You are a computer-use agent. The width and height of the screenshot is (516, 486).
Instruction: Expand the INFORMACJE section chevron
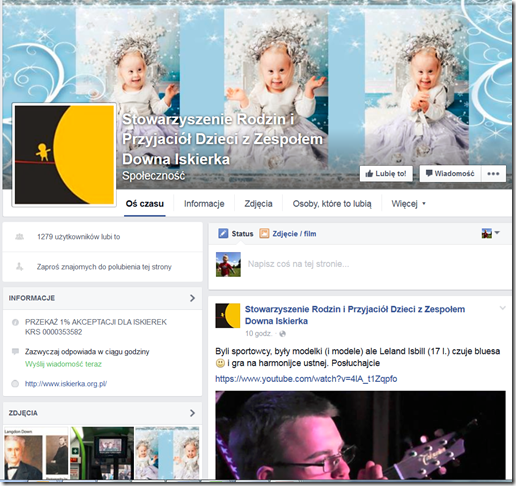pyautogui.click(x=192, y=298)
